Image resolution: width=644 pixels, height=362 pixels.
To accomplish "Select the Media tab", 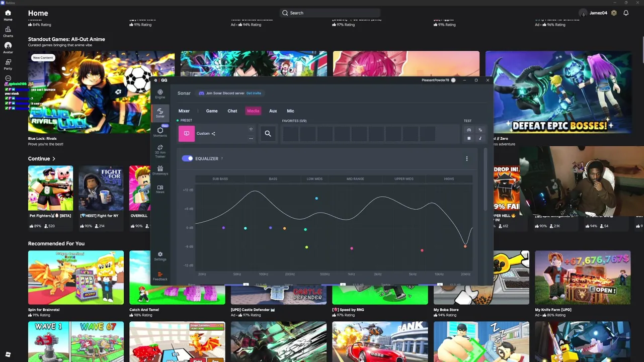I will point(253,111).
